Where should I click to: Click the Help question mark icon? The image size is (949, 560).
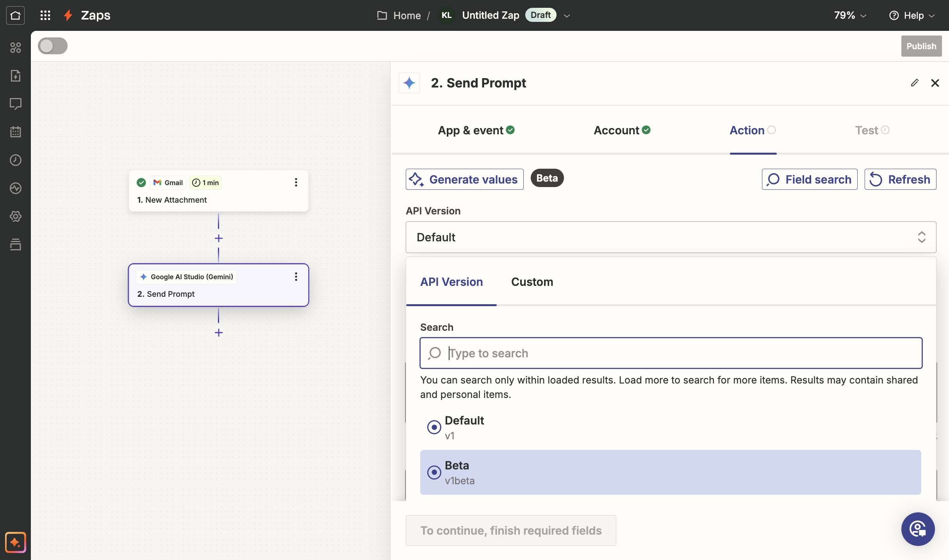(894, 15)
